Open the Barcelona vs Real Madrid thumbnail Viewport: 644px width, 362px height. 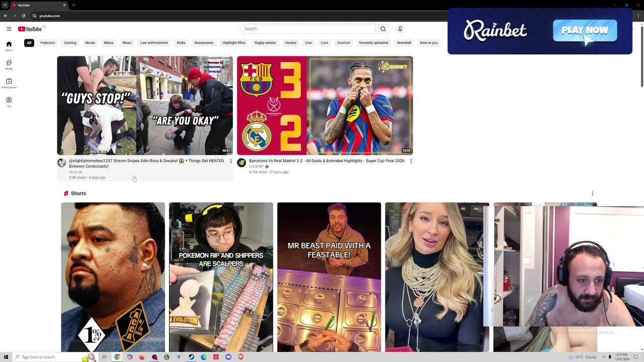tap(325, 105)
